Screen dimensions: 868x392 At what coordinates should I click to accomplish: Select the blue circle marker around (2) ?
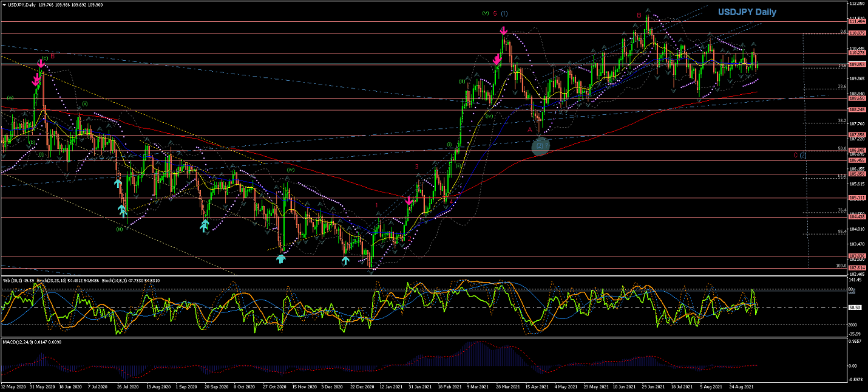(540, 145)
